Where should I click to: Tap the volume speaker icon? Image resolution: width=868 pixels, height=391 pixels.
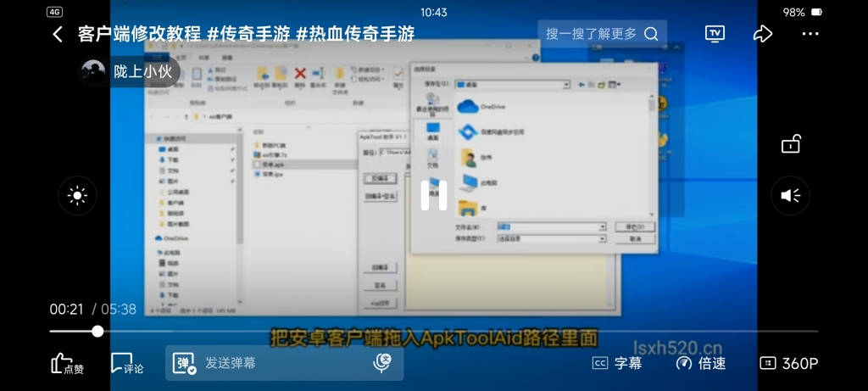791,195
